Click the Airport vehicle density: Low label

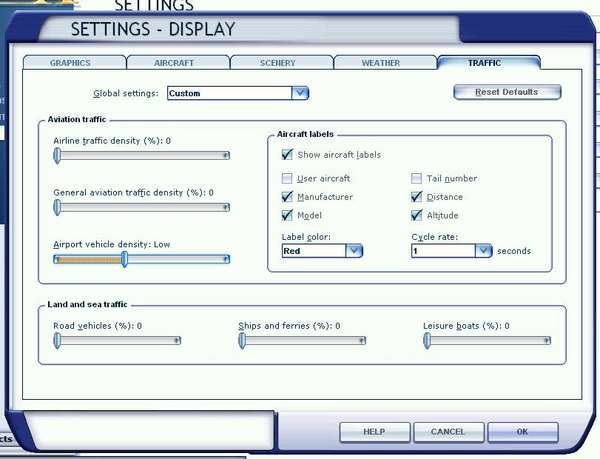pos(112,244)
